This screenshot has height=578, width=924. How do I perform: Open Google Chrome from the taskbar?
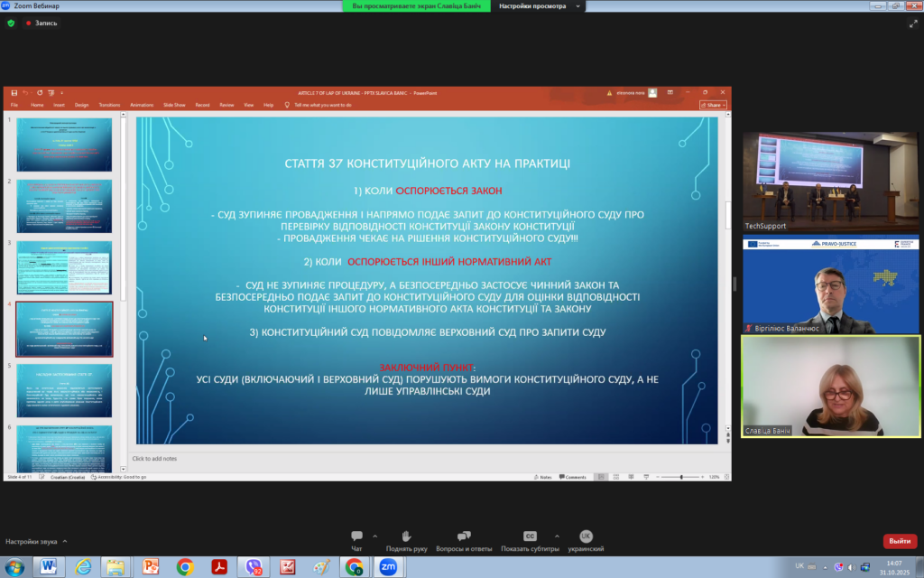click(x=185, y=566)
